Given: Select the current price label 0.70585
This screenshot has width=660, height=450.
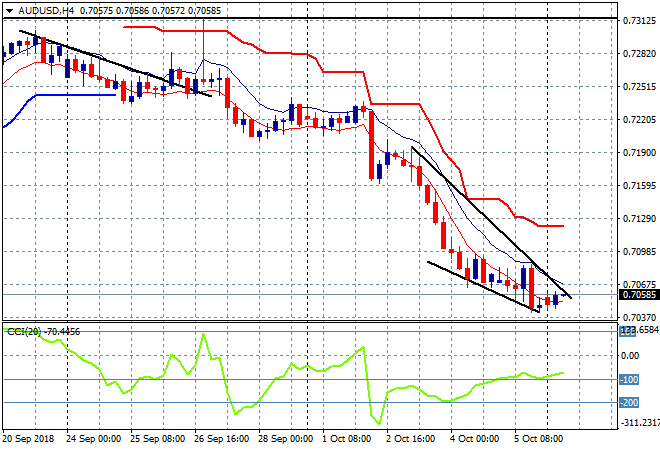Looking at the screenshot, I should pos(639,295).
